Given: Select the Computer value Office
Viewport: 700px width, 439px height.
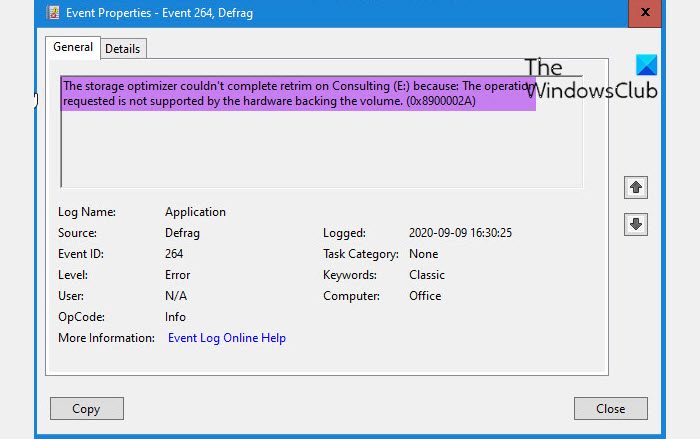Looking at the screenshot, I should pos(425,296).
